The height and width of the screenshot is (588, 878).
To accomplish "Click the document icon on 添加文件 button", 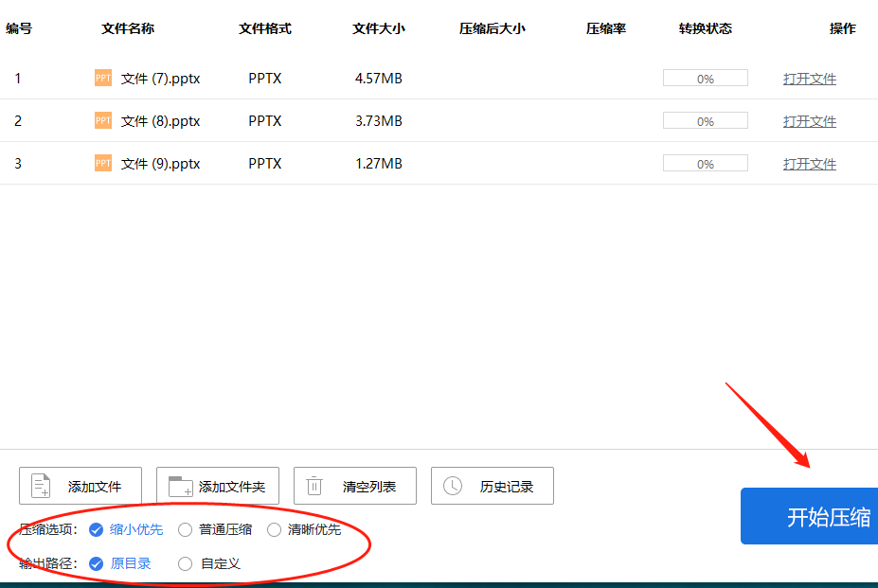I will (x=41, y=486).
